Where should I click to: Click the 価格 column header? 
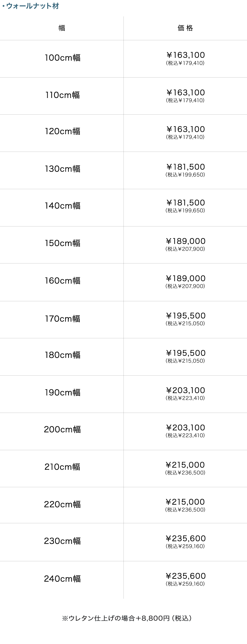[x=185, y=28]
